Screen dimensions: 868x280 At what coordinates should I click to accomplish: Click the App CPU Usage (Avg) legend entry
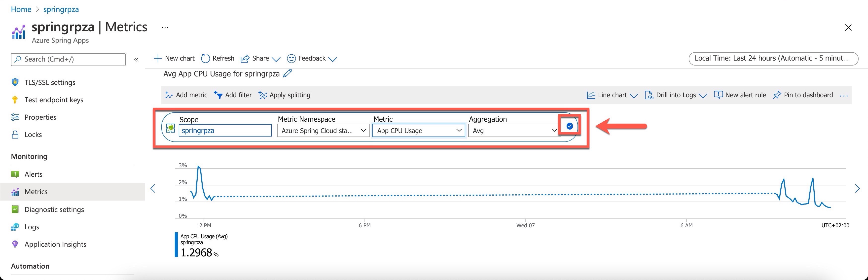point(204,237)
